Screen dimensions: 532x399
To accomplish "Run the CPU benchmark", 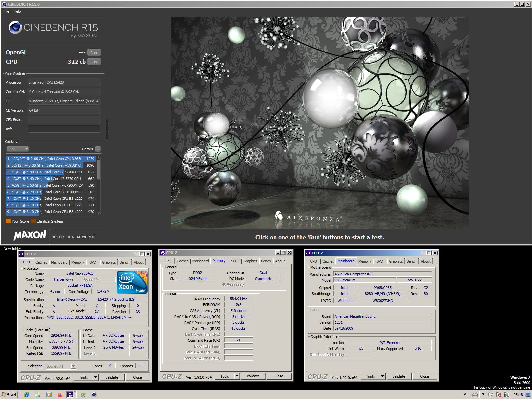I will pyautogui.click(x=94, y=62).
